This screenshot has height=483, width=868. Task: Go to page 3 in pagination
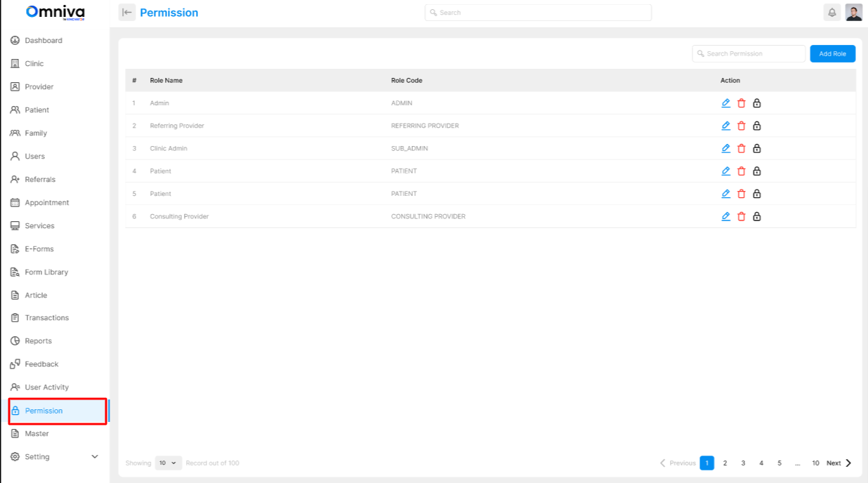743,463
